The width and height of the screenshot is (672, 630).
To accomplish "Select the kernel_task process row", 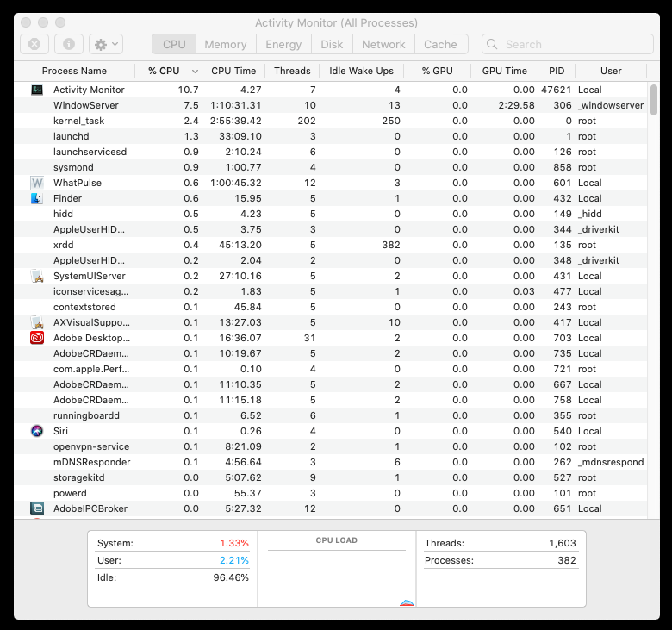I will click(x=331, y=121).
